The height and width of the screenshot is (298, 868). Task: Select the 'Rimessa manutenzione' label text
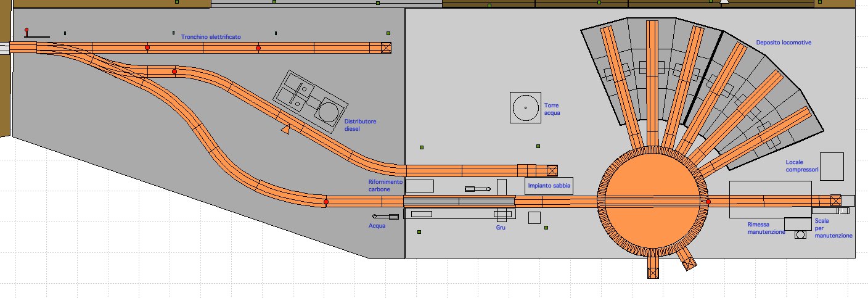tap(766, 228)
